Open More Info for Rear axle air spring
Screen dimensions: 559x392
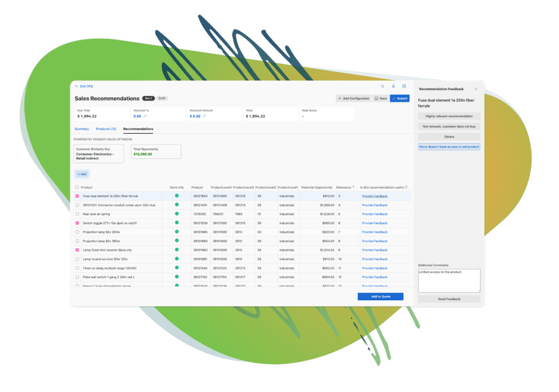[x=176, y=213]
